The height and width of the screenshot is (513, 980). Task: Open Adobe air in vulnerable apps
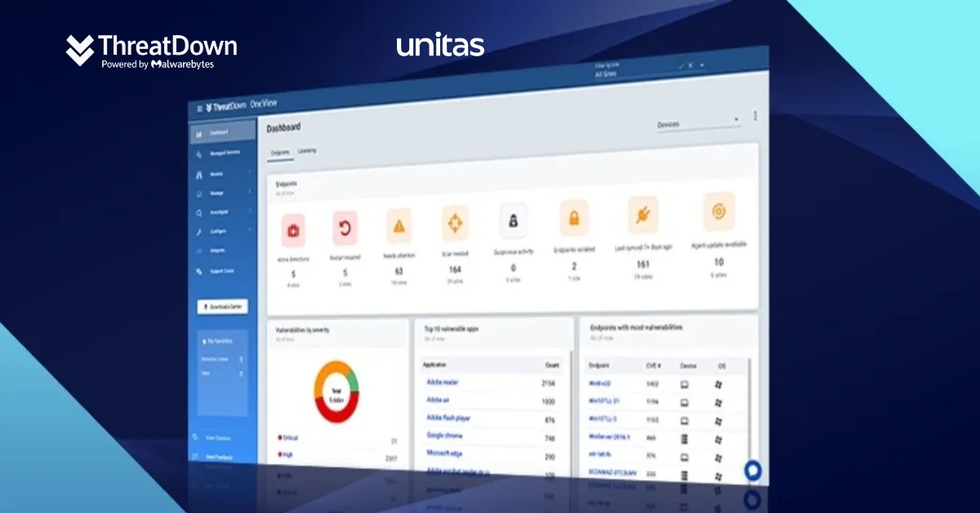click(x=438, y=399)
